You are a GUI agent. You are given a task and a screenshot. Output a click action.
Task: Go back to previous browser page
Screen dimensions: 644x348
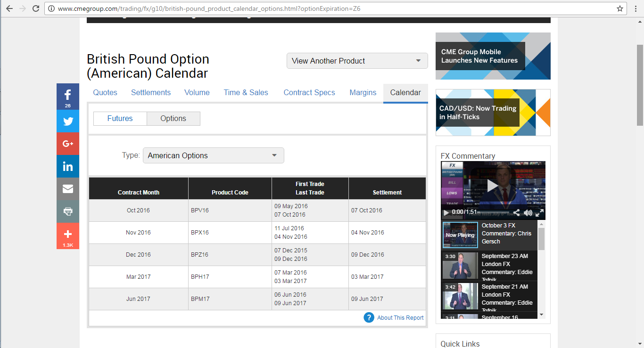[9, 8]
